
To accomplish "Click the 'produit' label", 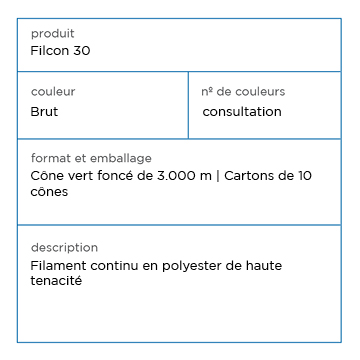I will [x=53, y=34].
